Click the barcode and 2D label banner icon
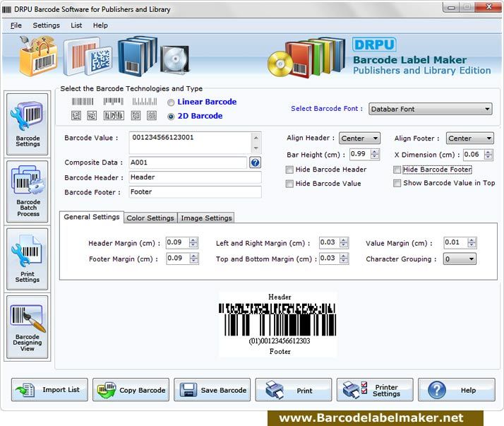Image resolution: width=504 pixels, height=426 pixels. (88, 57)
